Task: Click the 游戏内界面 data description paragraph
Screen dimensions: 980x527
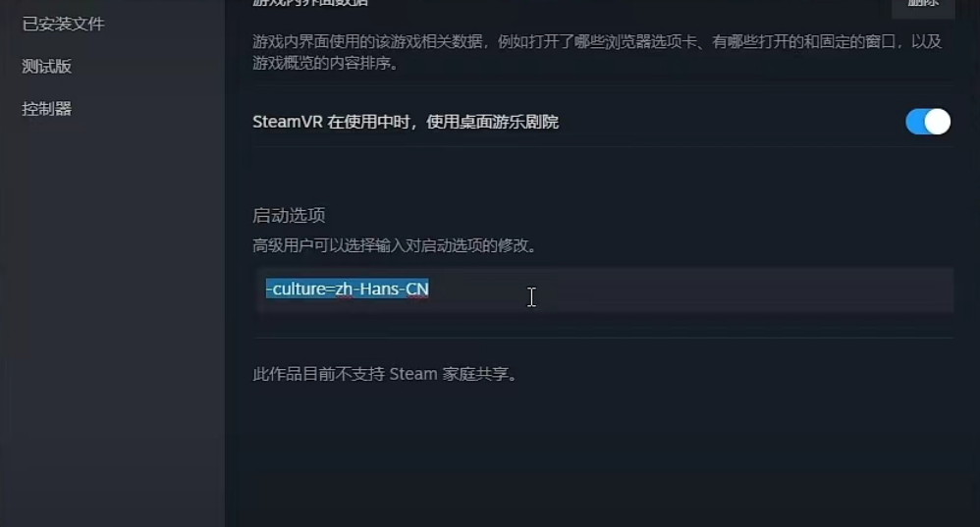Action: coord(597,52)
